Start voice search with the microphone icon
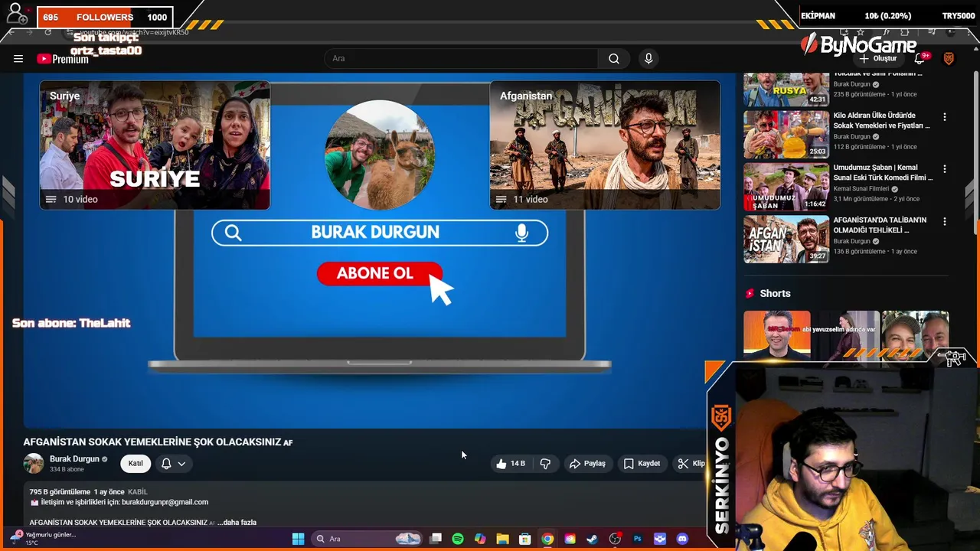980x551 pixels. 648,59
